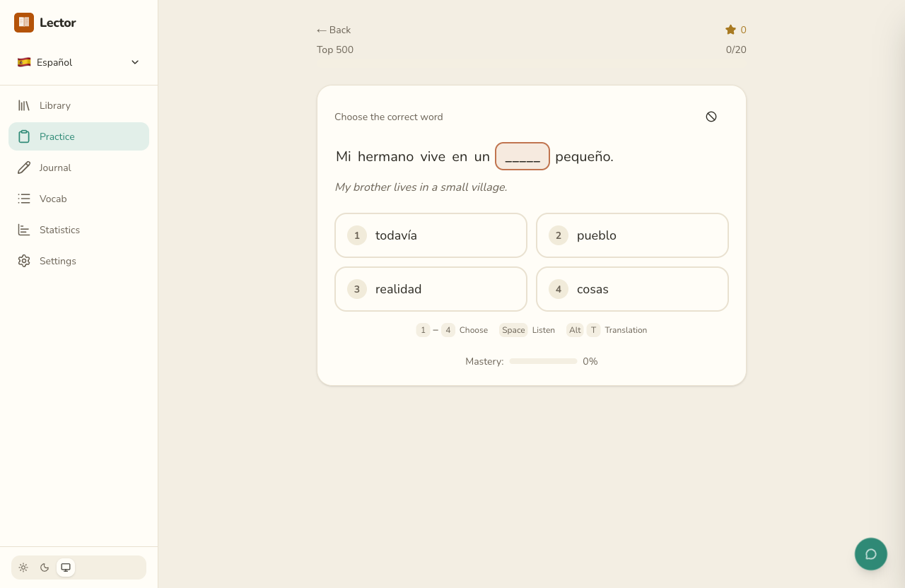Screen dimensions: 905x588
Task: Select system theme monitor icon
Action: pyautogui.click(x=66, y=568)
